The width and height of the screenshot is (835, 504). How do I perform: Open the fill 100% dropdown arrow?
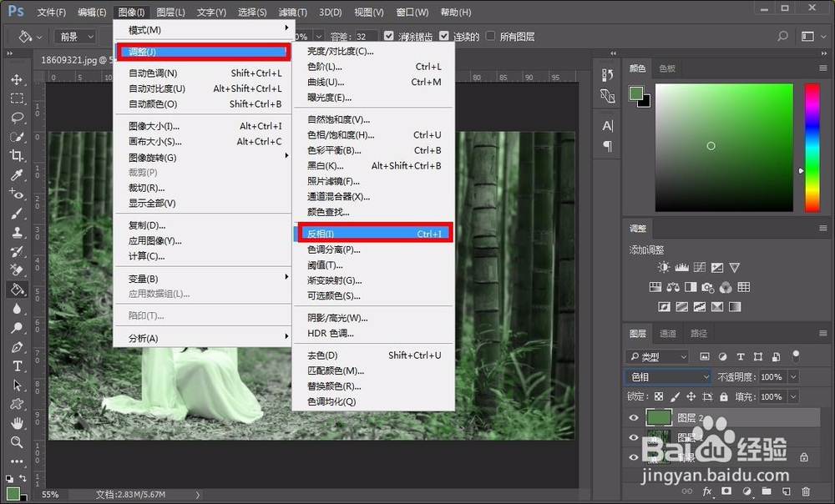793,396
